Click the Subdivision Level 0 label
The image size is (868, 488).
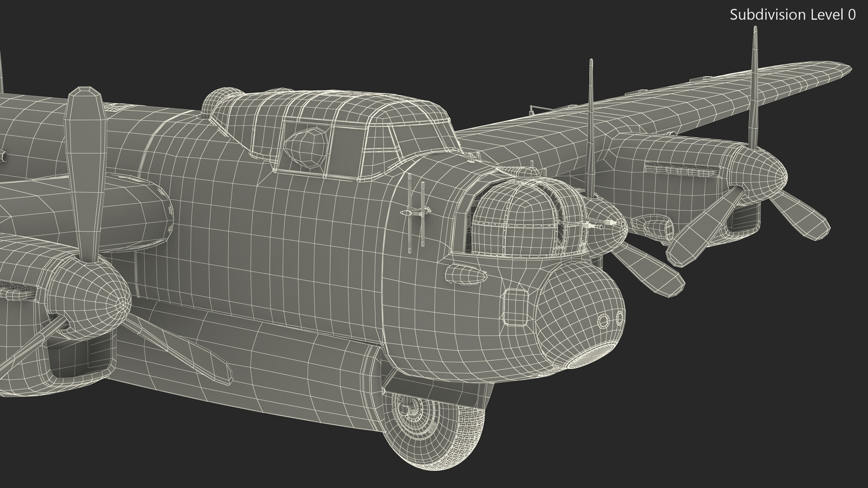[793, 15]
